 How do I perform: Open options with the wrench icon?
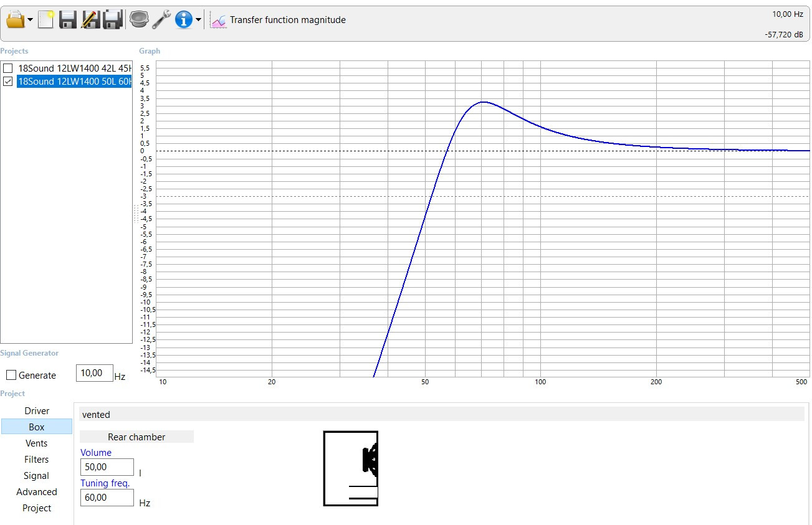(161, 20)
